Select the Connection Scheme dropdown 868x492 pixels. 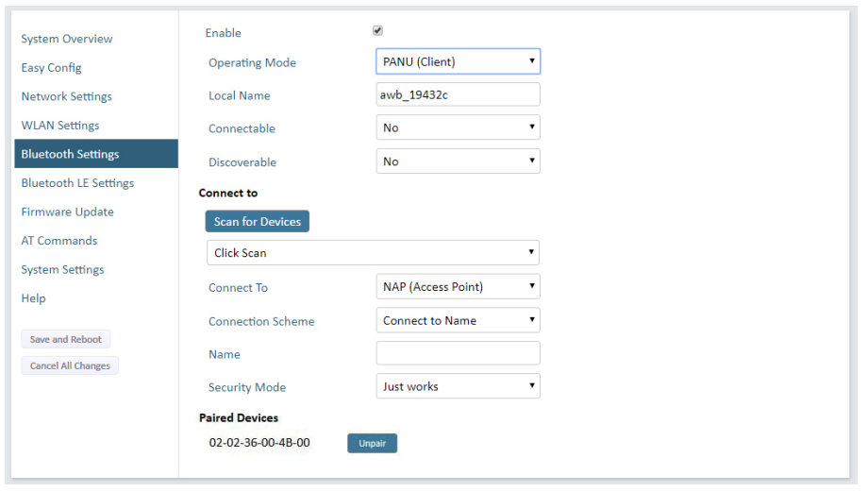pyautogui.click(x=458, y=320)
